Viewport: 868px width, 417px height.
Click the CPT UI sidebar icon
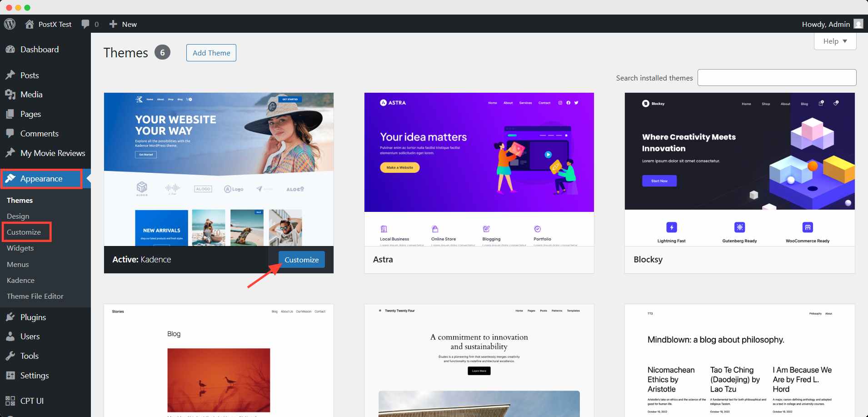(x=10, y=401)
